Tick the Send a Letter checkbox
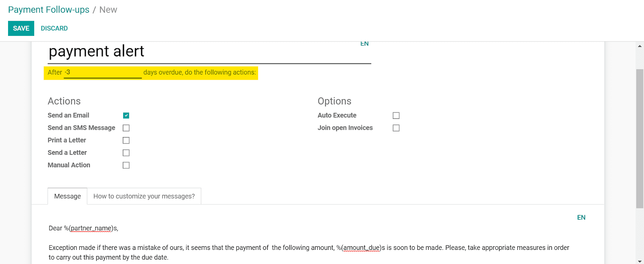The width and height of the screenshot is (644, 264). (x=126, y=153)
